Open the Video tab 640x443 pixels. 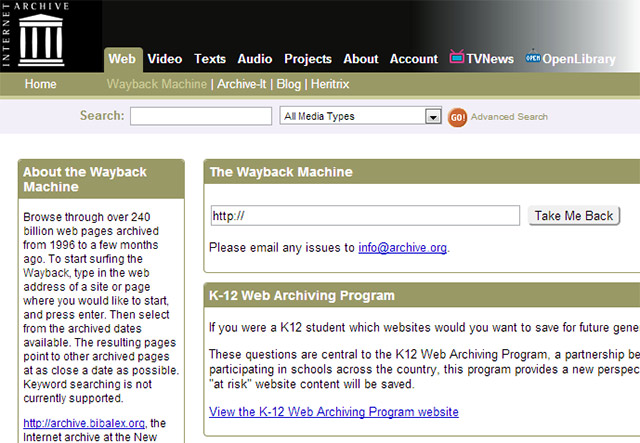pos(165,59)
